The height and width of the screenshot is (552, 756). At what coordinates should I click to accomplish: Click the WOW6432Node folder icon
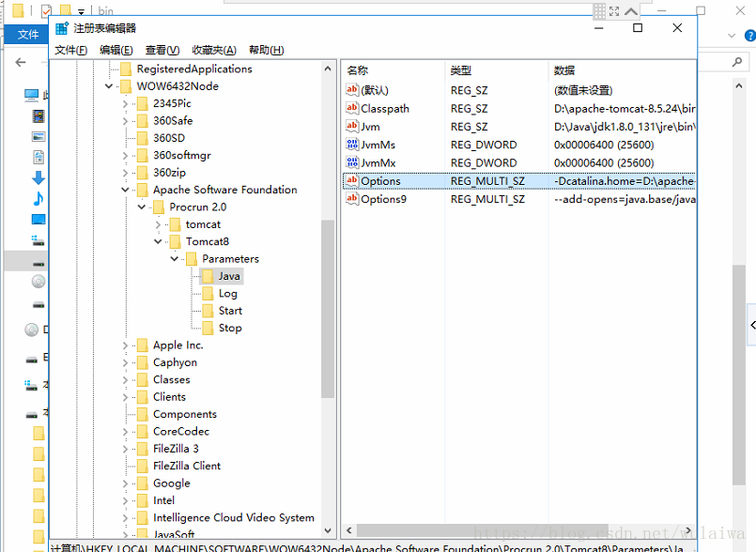pos(126,86)
